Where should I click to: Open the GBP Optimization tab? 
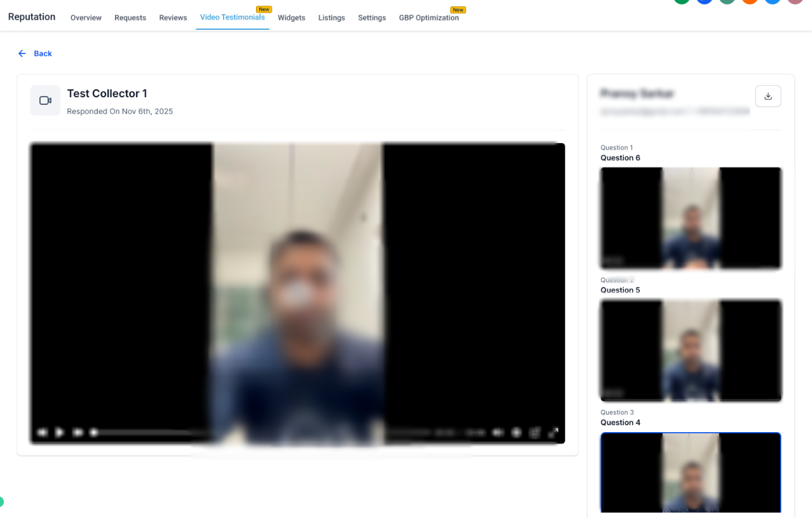click(430, 17)
